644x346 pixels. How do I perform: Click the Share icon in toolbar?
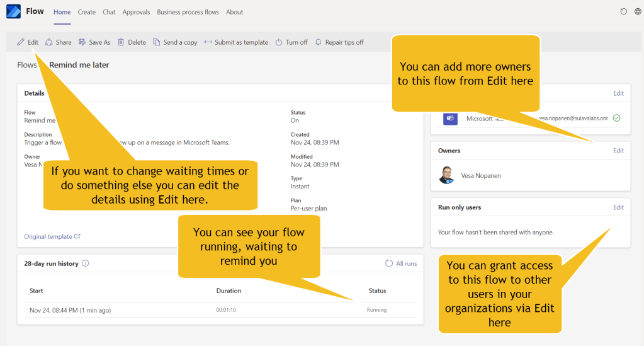coord(48,42)
